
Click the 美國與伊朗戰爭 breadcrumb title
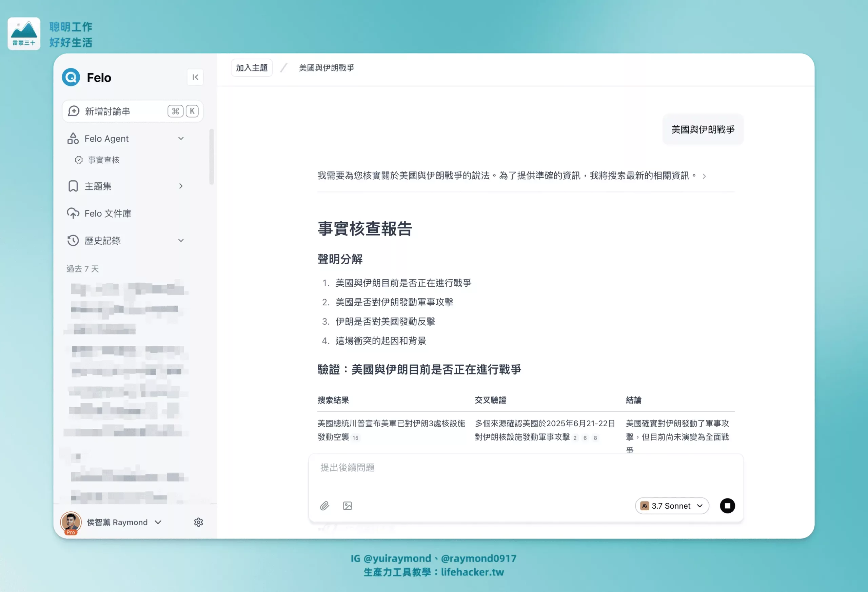pyautogui.click(x=327, y=68)
